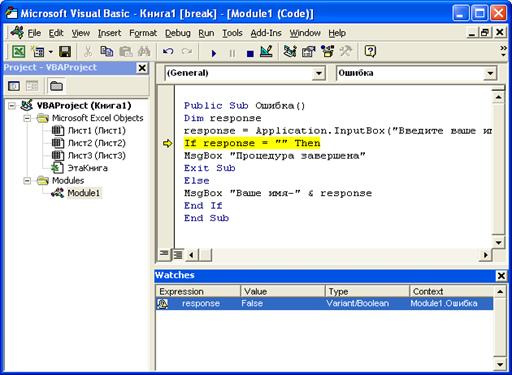Run the macro with the play icon

point(214,53)
